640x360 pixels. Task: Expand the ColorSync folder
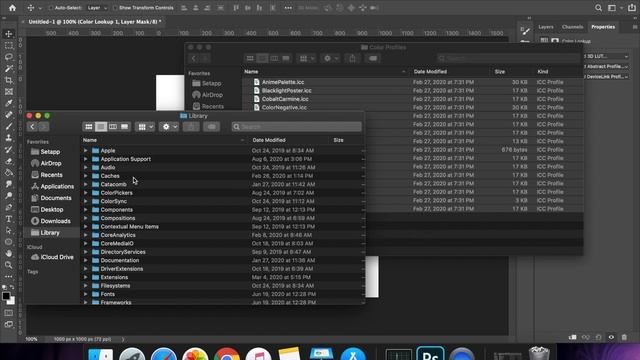[86, 201]
